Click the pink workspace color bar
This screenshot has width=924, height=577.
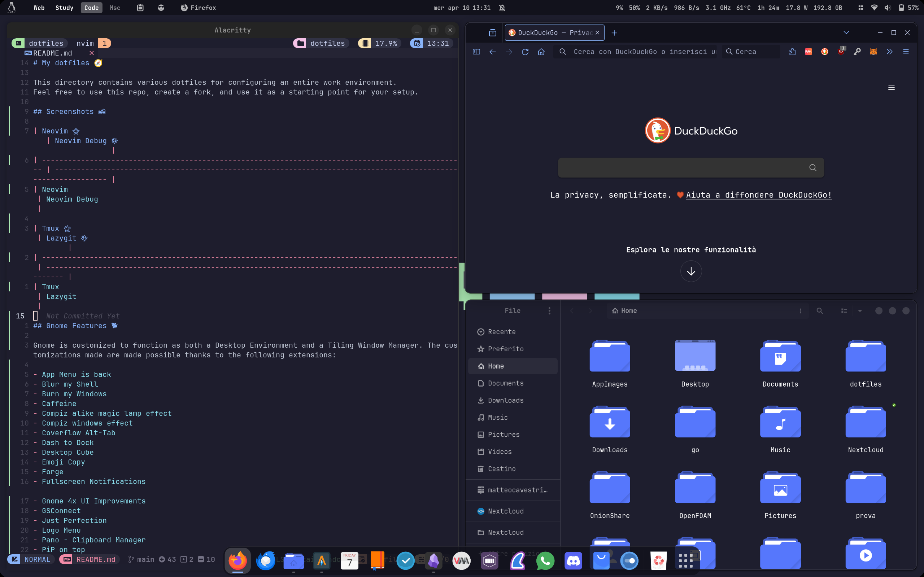(565, 296)
